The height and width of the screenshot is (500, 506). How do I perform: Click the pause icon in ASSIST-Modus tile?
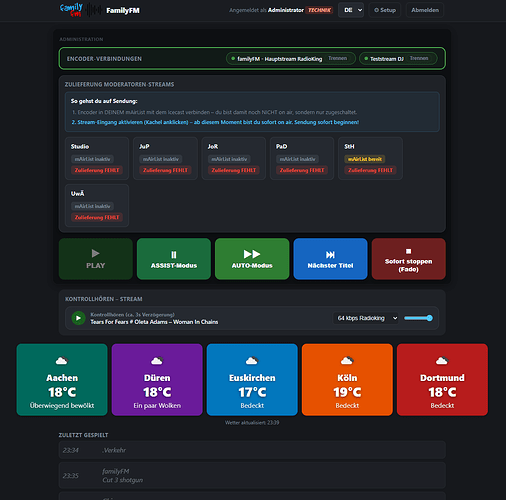pos(174,255)
